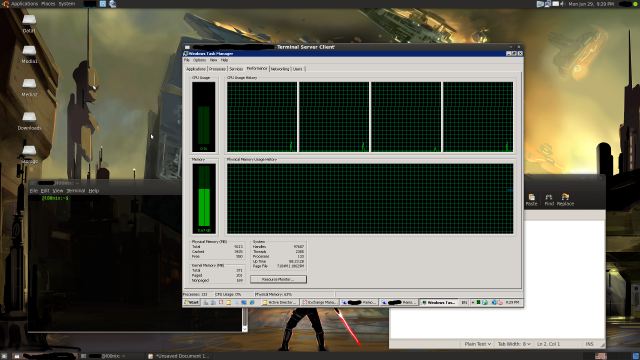Click the INS indicator in editor status bar
Image resolution: width=640 pixels, height=360 pixels.
pos(589,344)
